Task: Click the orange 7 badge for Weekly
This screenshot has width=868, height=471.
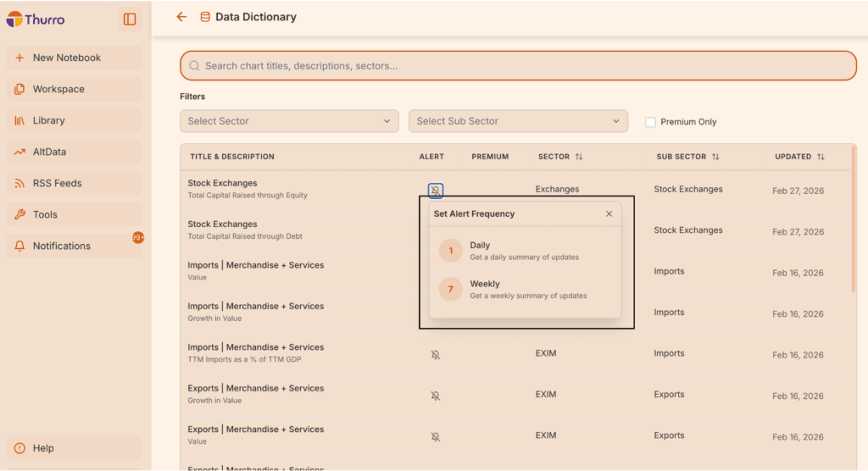Action: click(451, 290)
